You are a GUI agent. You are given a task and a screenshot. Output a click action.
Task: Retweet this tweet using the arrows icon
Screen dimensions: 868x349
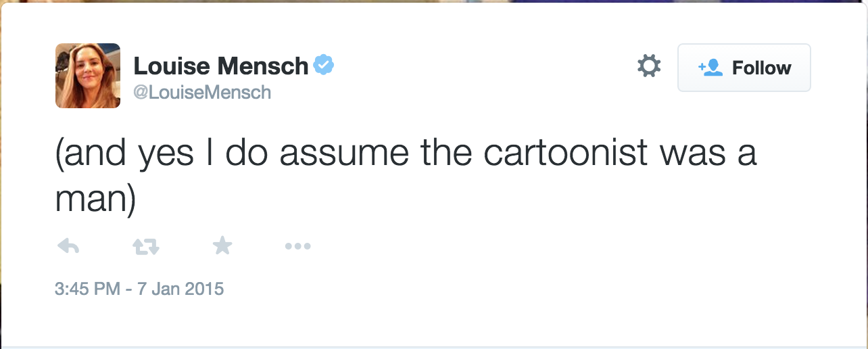tap(145, 247)
